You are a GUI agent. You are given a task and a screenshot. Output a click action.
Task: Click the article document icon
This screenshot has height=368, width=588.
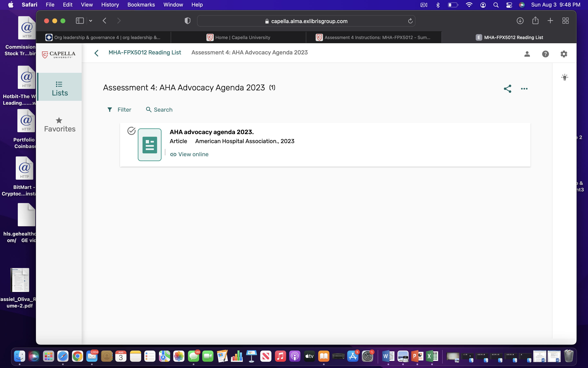[x=149, y=145]
